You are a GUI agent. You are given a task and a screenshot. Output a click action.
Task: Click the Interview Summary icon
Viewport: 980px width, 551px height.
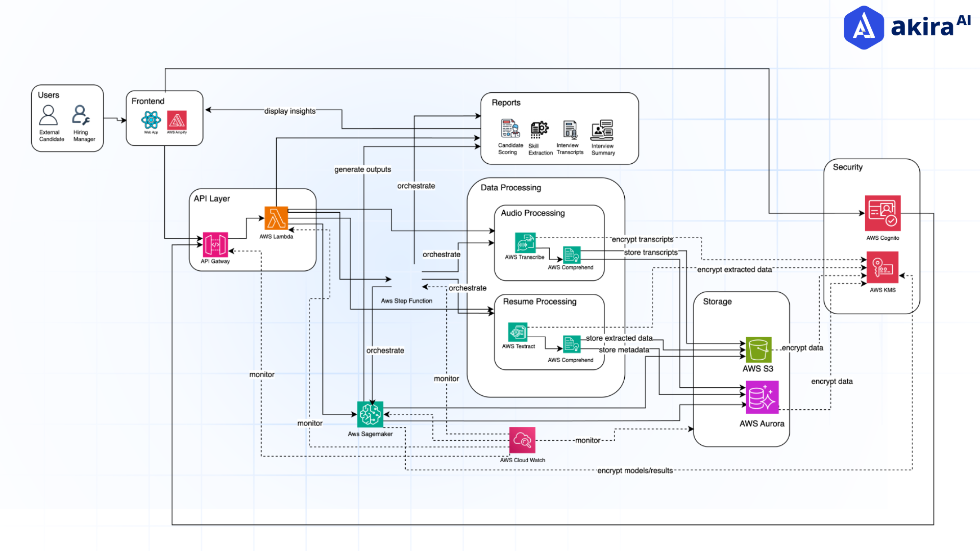(x=602, y=130)
